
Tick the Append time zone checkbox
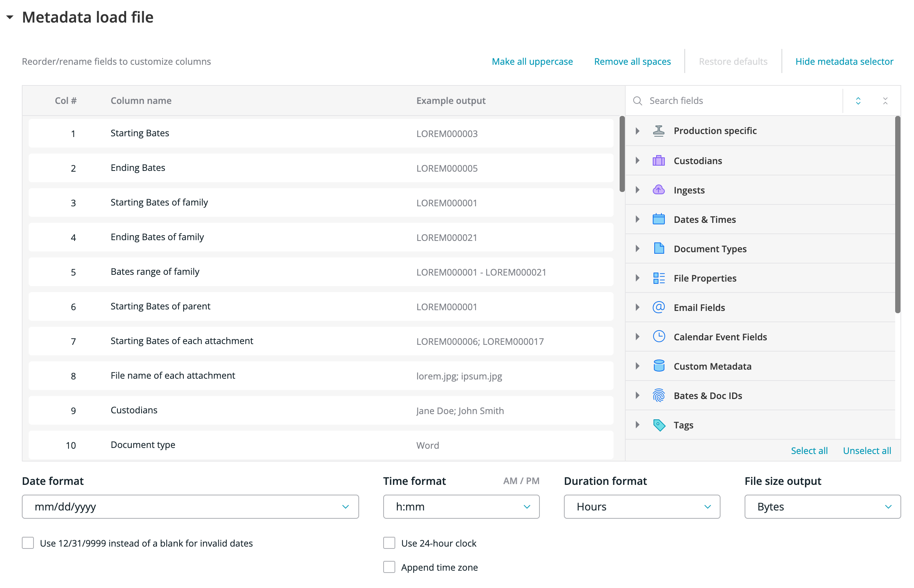click(389, 567)
